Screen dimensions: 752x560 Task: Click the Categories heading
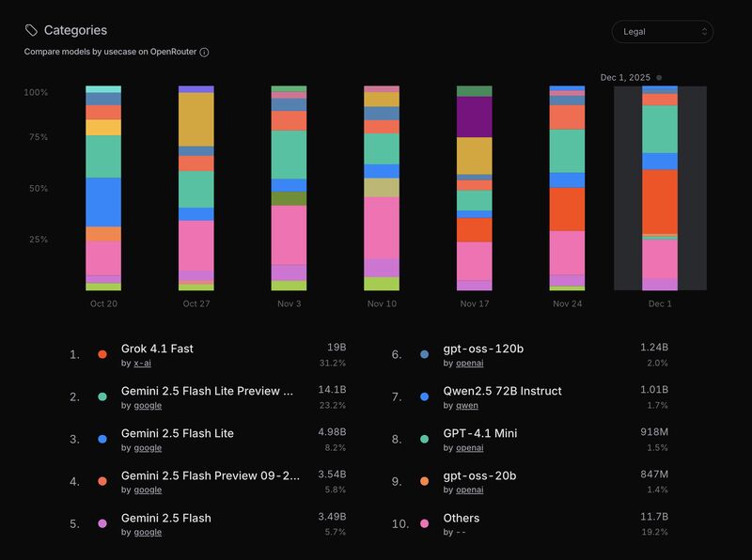tap(75, 30)
